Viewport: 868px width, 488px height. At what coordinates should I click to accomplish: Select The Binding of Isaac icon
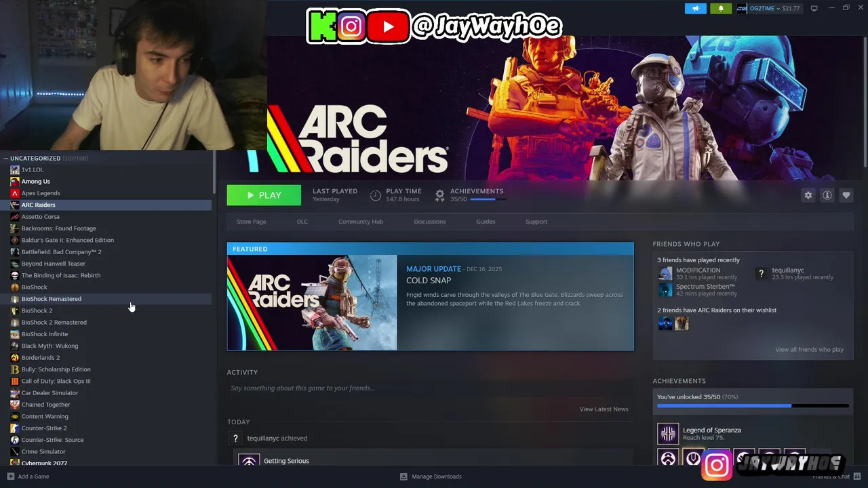click(15, 275)
